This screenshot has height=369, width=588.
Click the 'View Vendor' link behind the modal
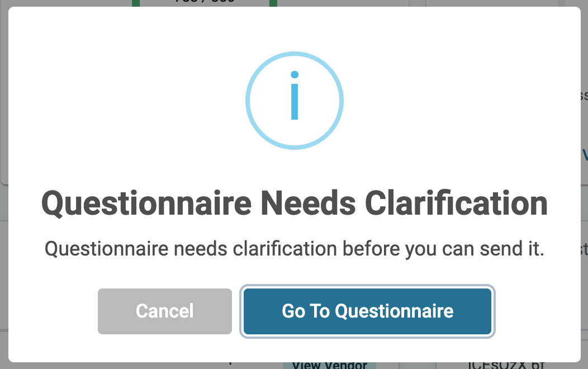tap(329, 364)
